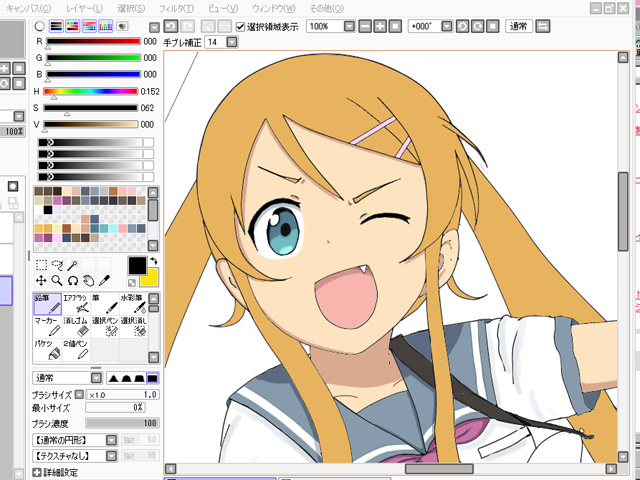This screenshot has width=640, height=480.
Task: Choose the 消しゴム eraser tool
Action: click(76, 328)
